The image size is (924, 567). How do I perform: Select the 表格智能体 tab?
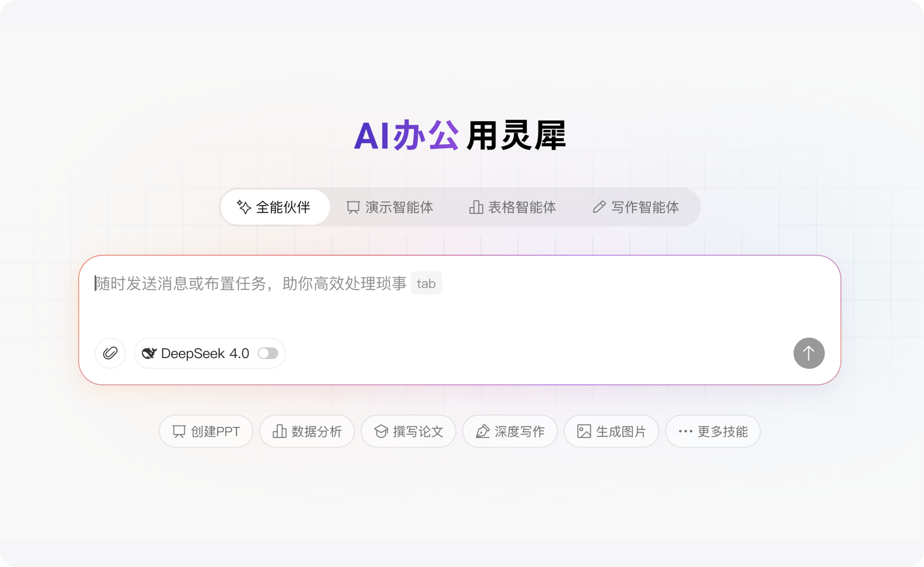pyautogui.click(x=513, y=207)
